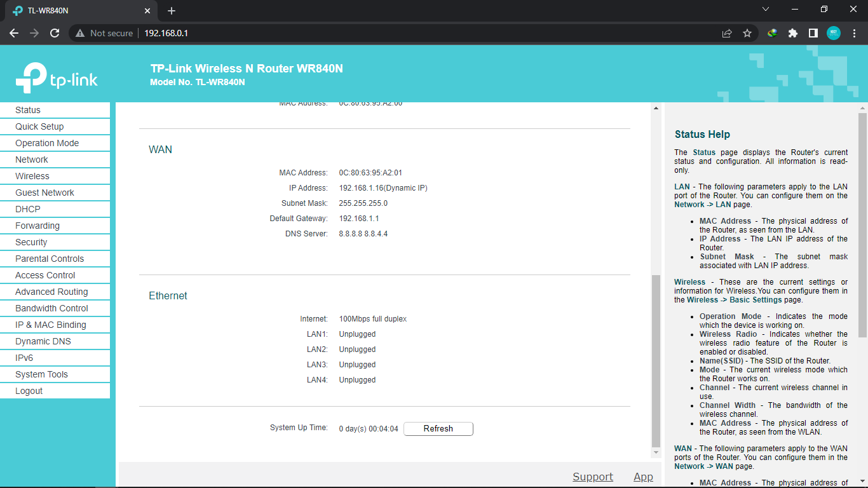The image size is (868, 488).
Task: Select the WAN MAC address value 0C:80:63:95:A2:01
Action: (x=370, y=173)
